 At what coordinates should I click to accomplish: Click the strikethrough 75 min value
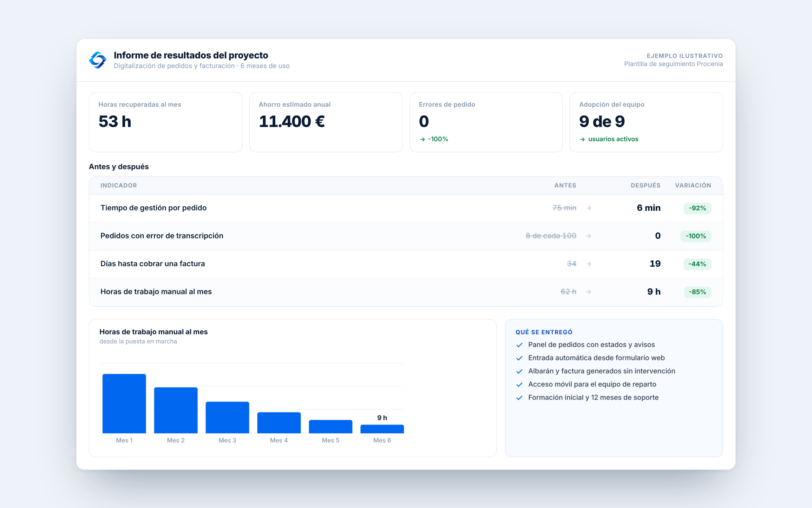[564, 208]
